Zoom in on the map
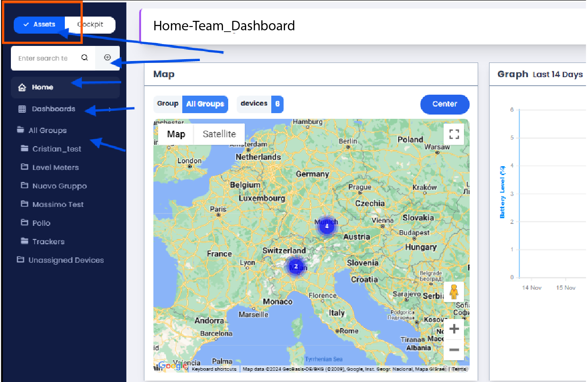 tap(454, 329)
